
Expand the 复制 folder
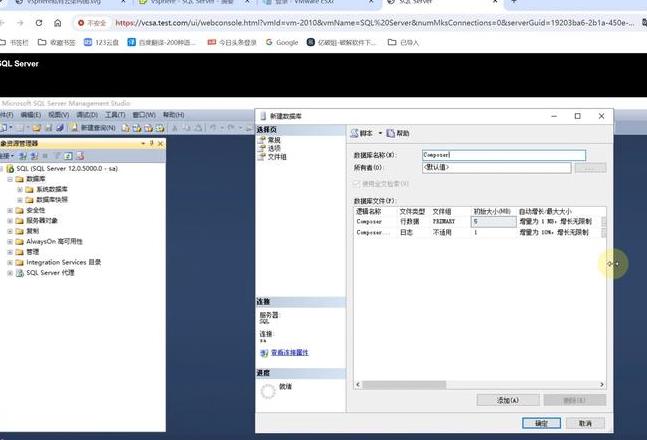pyautogui.click(x=10, y=231)
